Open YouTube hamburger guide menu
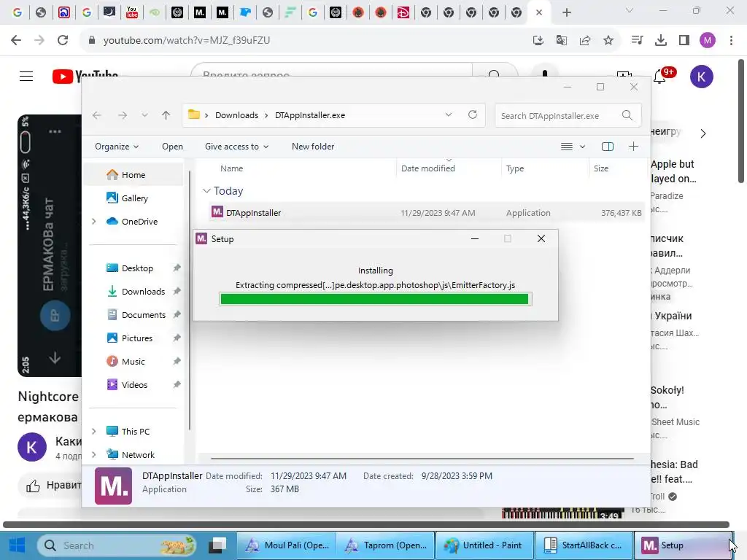The height and width of the screenshot is (560, 747). pyautogui.click(x=26, y=76)
